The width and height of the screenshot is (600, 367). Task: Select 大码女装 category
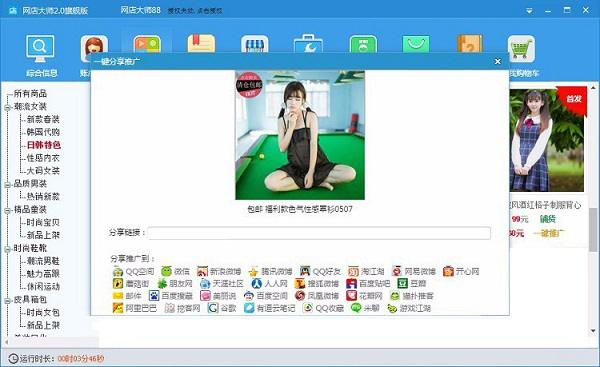[43, 171]
